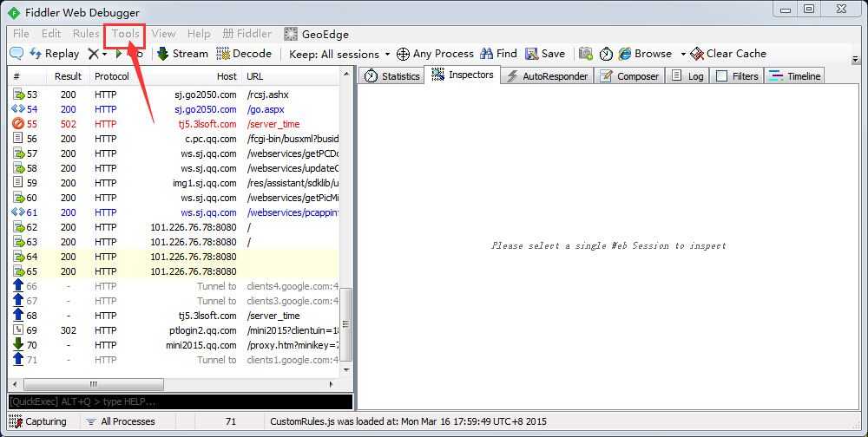
Task: Open the Rules menu
Action: 86,34
